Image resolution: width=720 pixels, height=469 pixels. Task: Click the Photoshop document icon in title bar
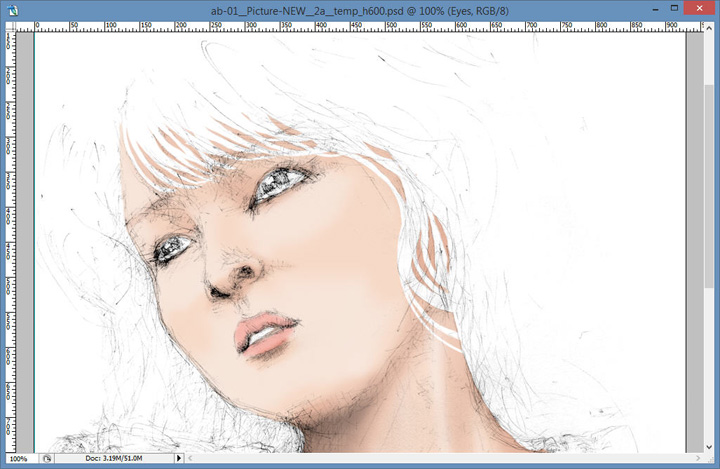coord(12,10)
